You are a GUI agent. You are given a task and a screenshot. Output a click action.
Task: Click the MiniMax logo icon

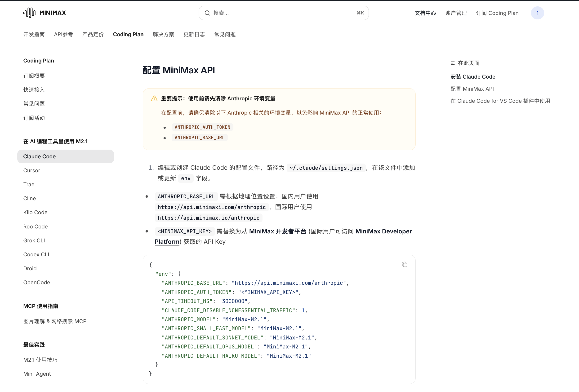point(29,13)
